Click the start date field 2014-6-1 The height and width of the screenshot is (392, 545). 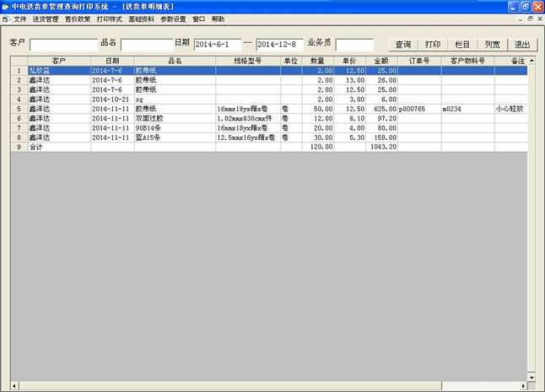(217, 45)
